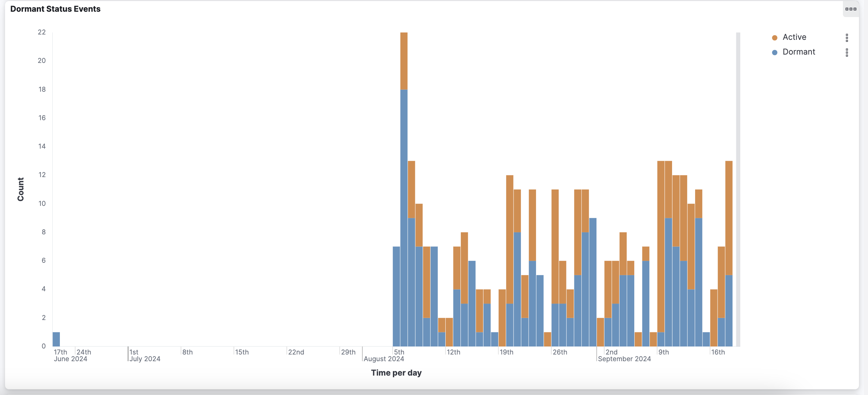Select the blue segment of the last bar
868x395 pixels.
729,310
